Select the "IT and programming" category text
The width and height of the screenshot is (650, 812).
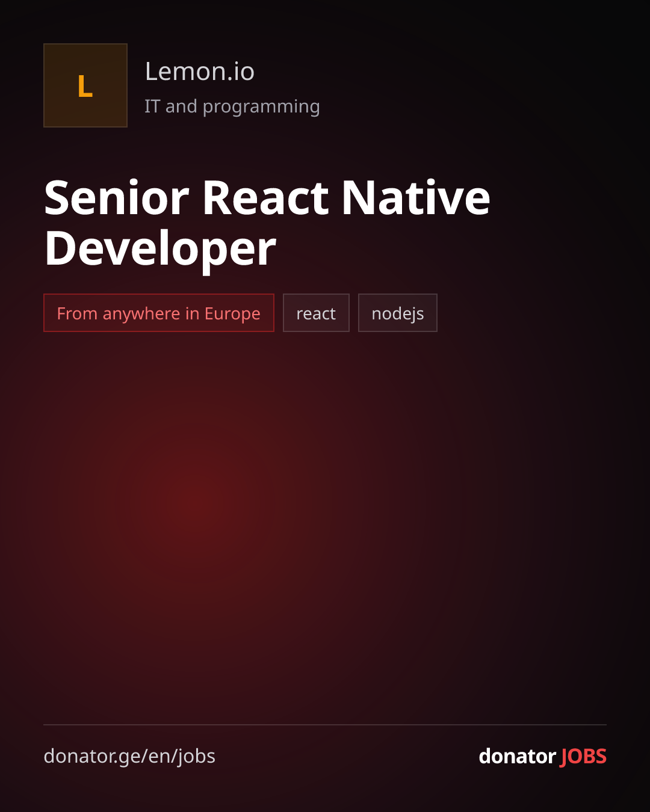point(232,106)
